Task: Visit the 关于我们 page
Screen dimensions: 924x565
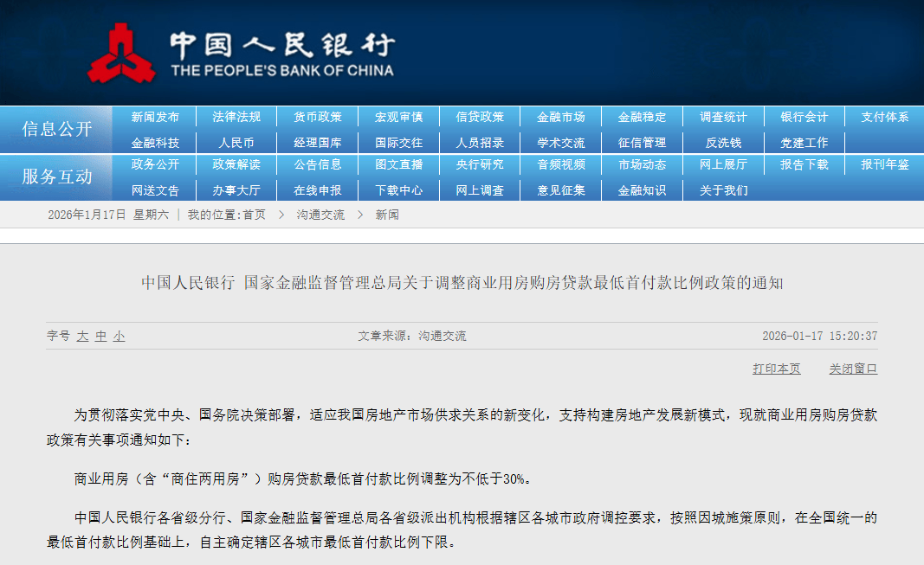Action: [722, 190]
